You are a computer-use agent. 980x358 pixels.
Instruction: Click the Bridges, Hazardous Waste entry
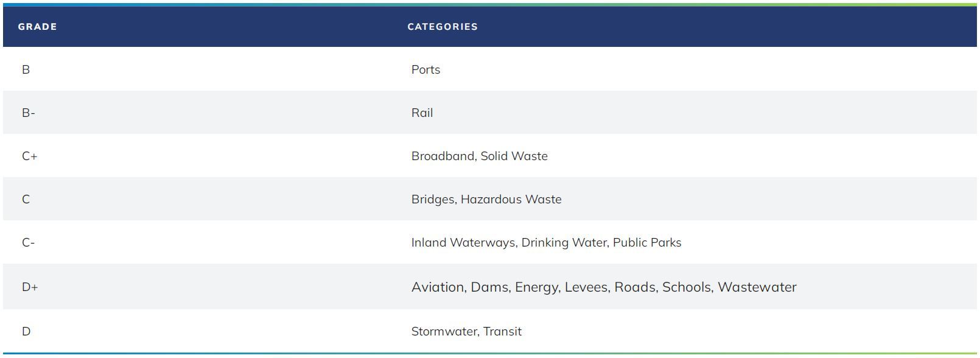point(486,199)
